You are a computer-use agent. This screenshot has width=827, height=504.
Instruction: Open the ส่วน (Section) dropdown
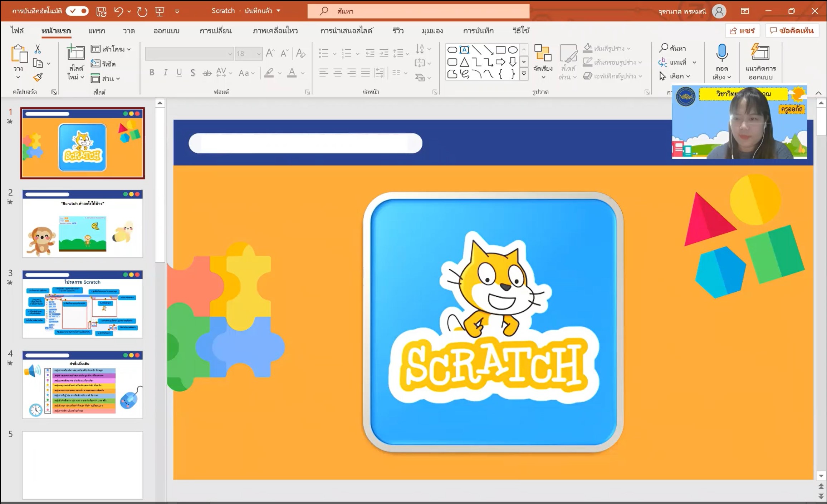(106, 78)
